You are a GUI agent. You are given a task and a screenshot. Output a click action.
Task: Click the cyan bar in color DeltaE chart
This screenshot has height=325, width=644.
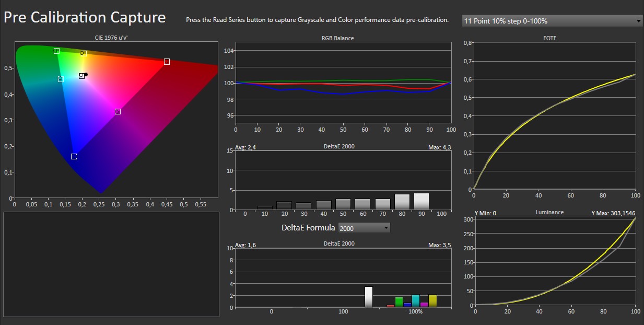coord(416,300)
